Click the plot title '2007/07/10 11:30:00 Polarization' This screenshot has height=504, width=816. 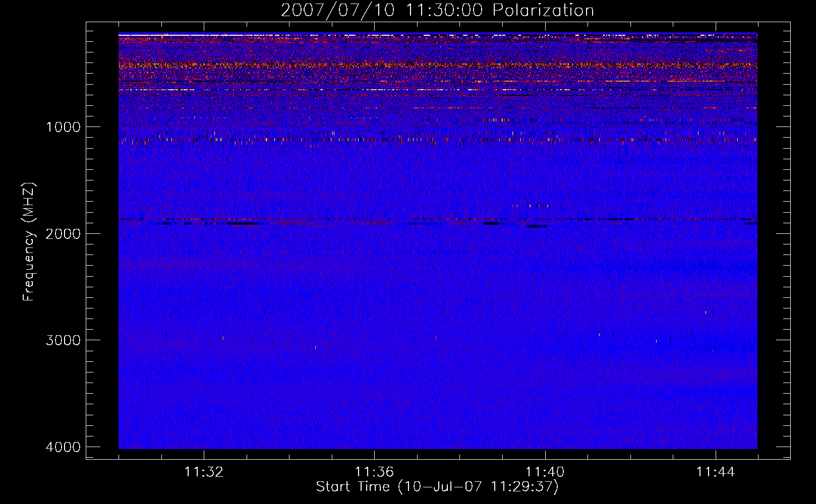(x=437, y=11)
